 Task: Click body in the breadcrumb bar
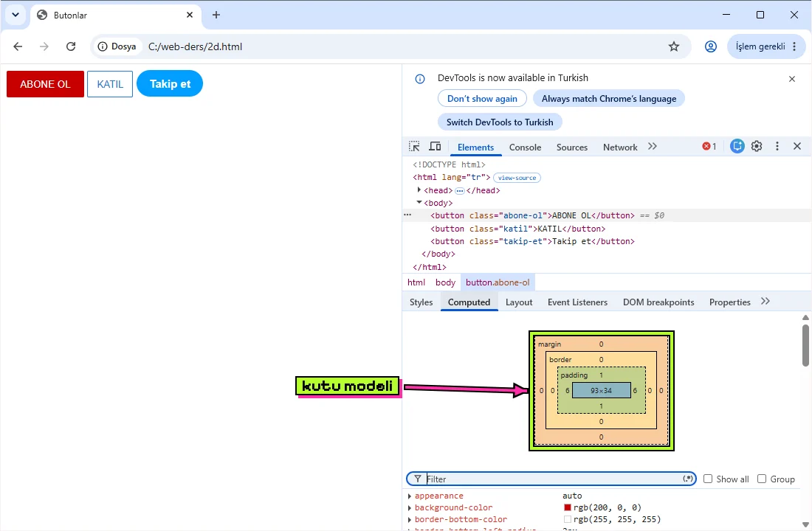coord(445,282)
